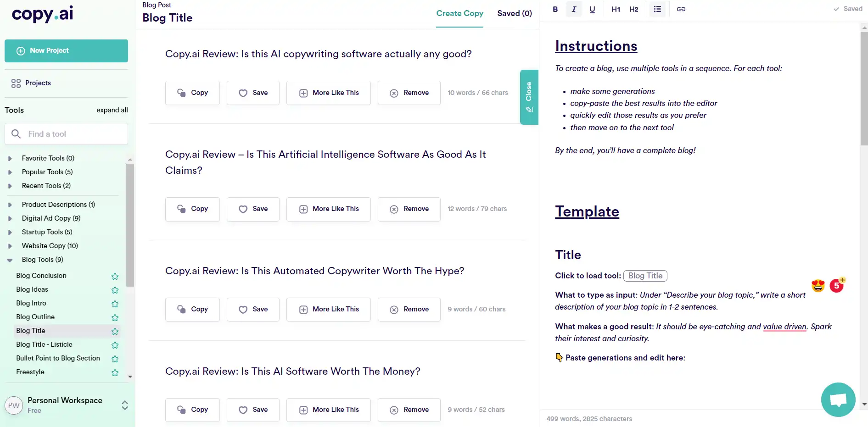868x427 pixels.
Task: Insert a hyperlink with link icon
Action: click(x=681, y=9)
